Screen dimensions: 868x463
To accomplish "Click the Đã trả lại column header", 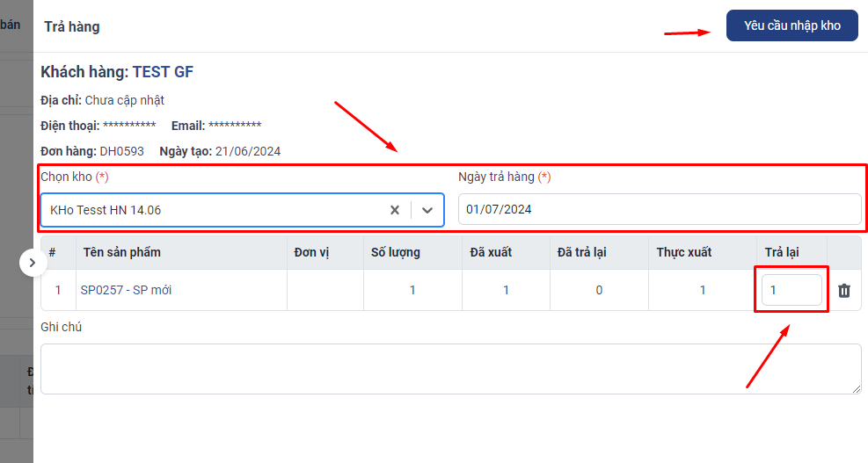I will (582, 252).
